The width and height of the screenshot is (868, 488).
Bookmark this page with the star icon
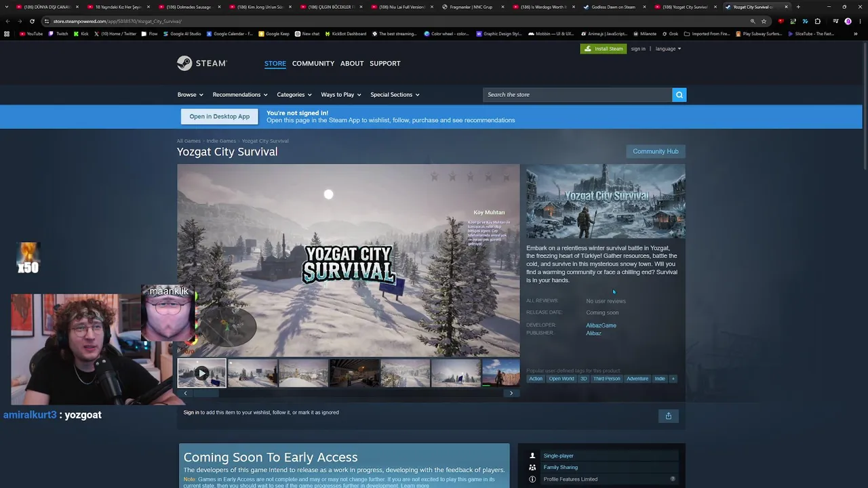click(x=764, y=21)
